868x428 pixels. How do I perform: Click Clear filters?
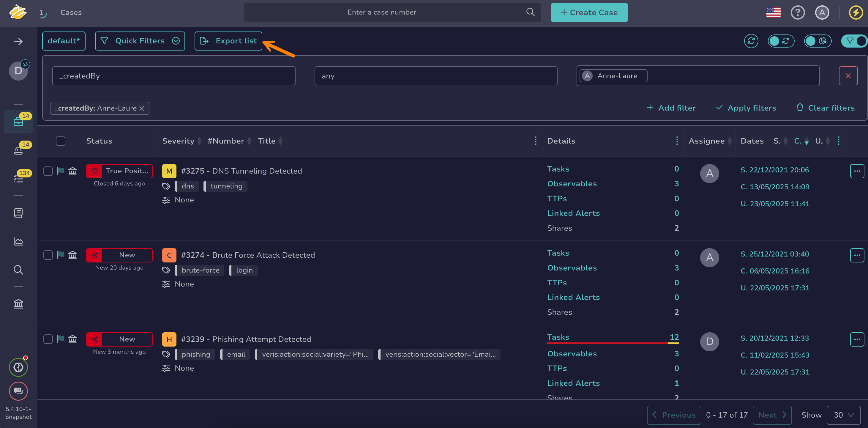click(825, 108)
